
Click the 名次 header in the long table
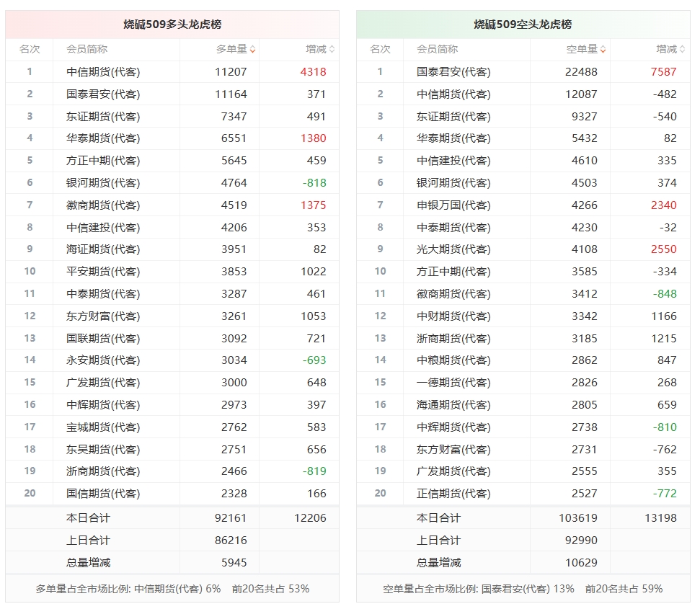(x=30, y=49)
